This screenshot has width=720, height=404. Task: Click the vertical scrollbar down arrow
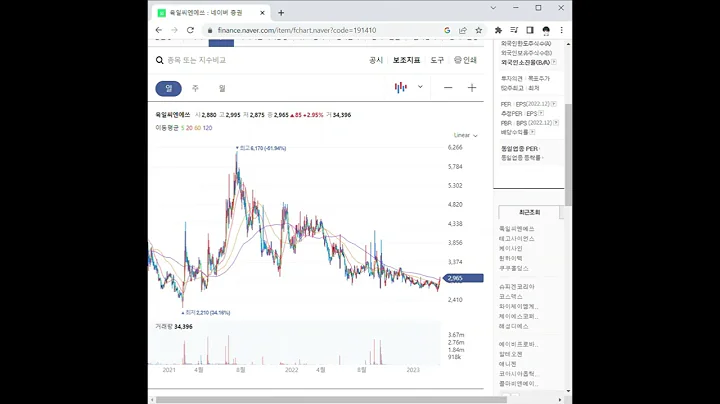pos(568,391)
